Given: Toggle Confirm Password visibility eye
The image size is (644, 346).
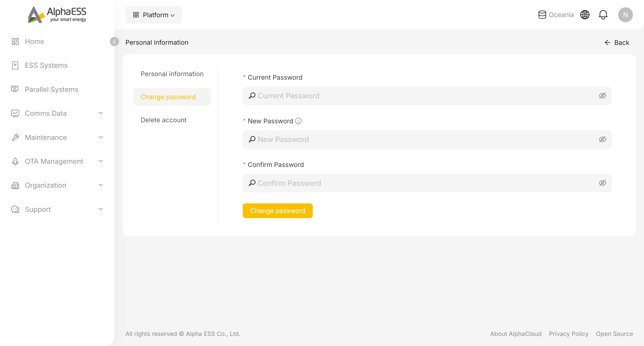Looking at the screenshot, I should (602, 183).
